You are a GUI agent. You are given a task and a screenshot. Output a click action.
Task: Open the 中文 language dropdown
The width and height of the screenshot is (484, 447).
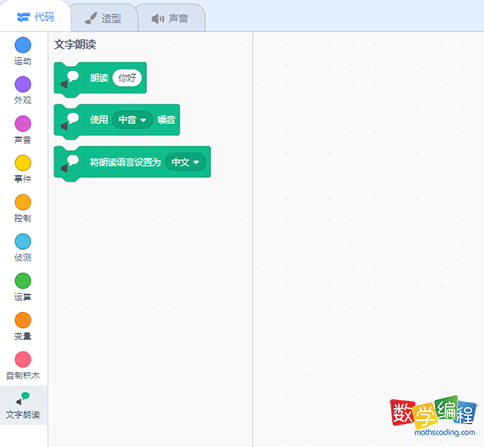tap(185, 162)
